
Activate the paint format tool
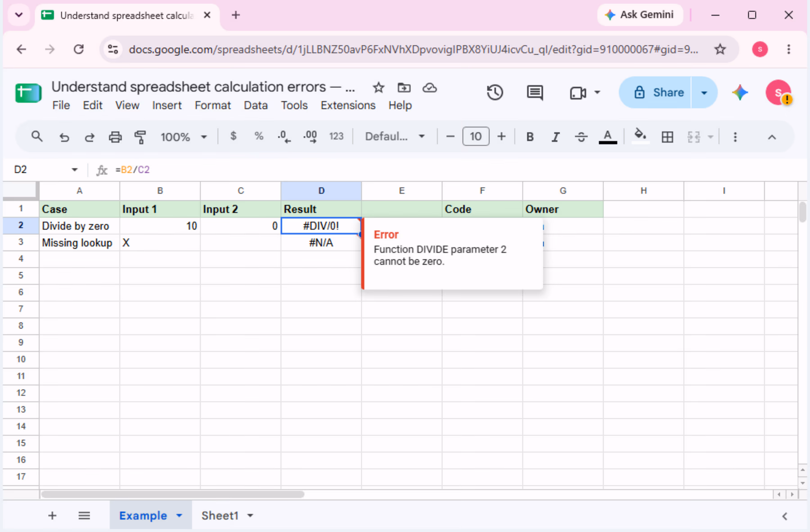[140, 137]
